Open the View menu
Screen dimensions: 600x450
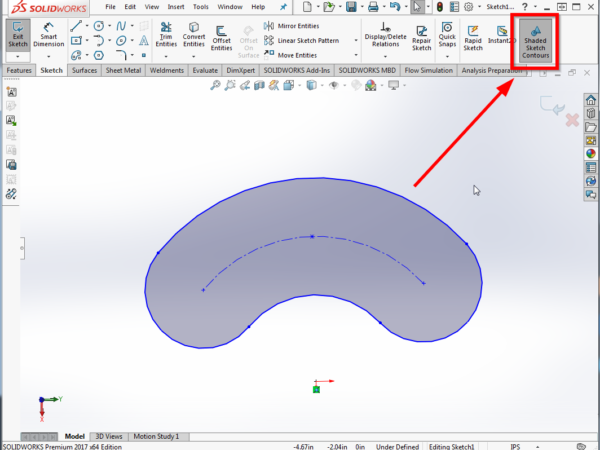click(x=152, y=7)
